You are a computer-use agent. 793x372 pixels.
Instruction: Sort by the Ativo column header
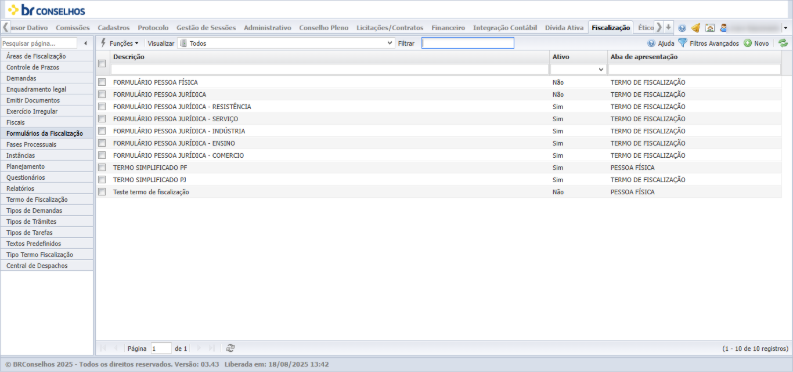(x=579, y=57)
